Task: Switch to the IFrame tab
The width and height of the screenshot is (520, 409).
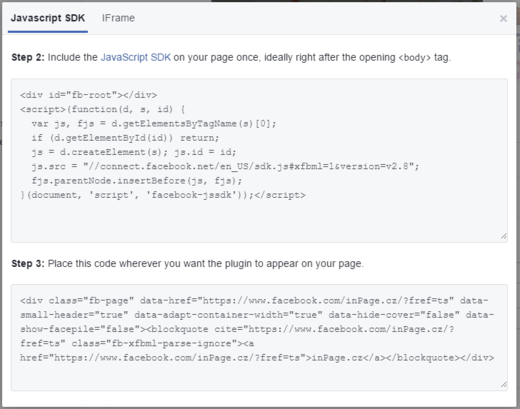Action: pyautogui.click(x=118, y=18)
